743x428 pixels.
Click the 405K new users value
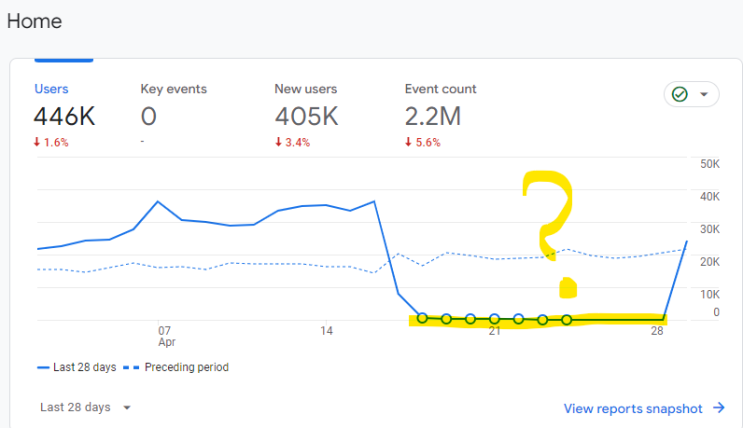pos(307,116)
